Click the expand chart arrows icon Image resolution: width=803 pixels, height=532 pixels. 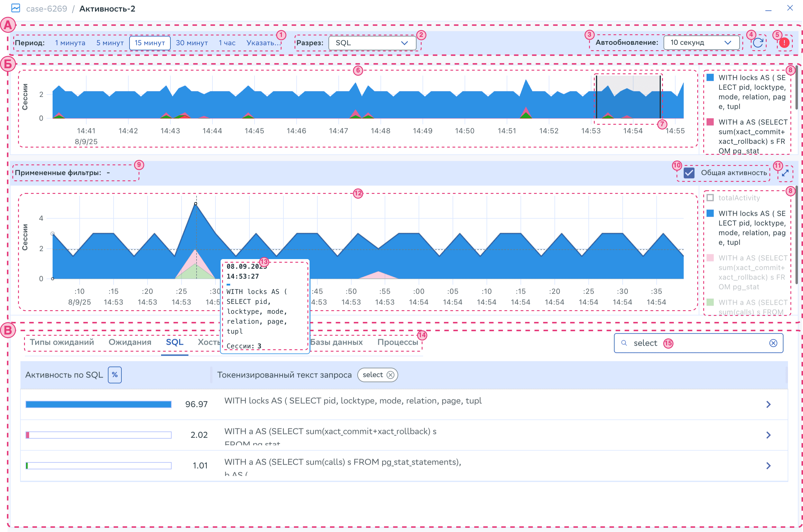(785, 173)
